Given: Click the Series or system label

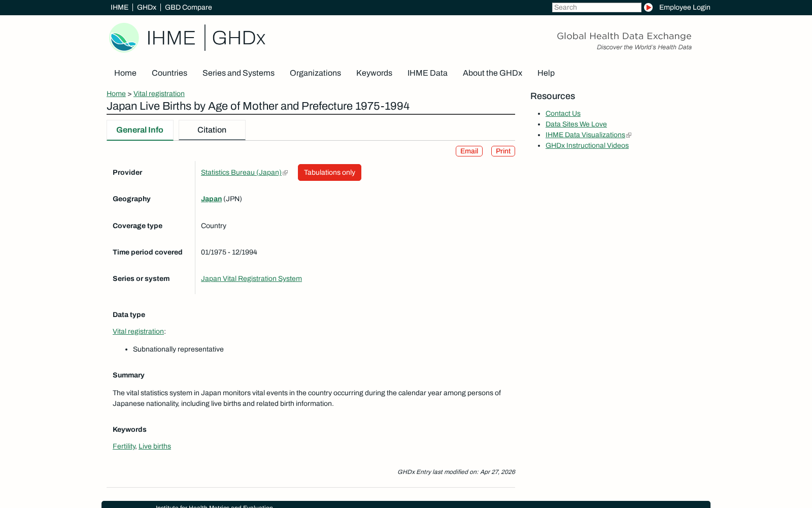Looking at the screenshot, I should click(x=141, y=278).
